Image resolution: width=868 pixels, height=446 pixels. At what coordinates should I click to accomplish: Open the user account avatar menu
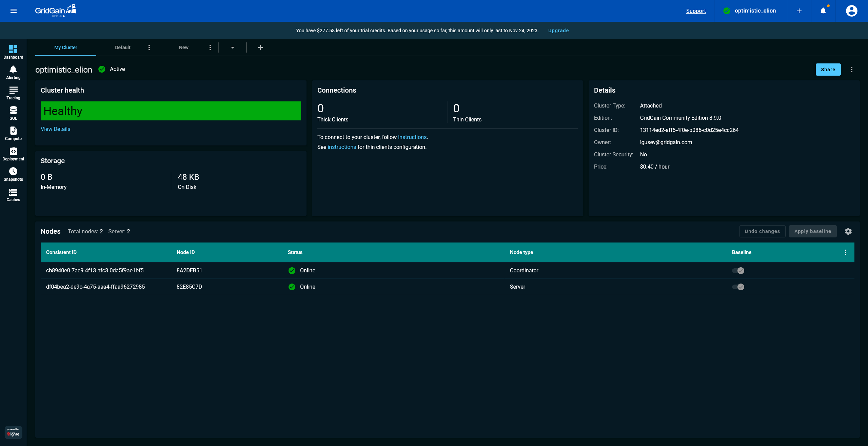851,11
